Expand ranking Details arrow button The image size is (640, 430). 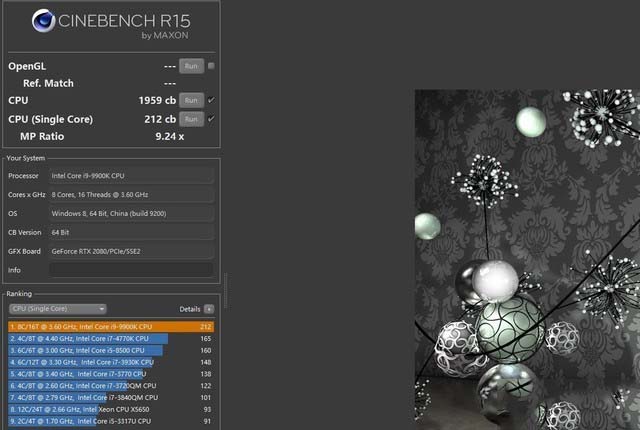[209, 309]
